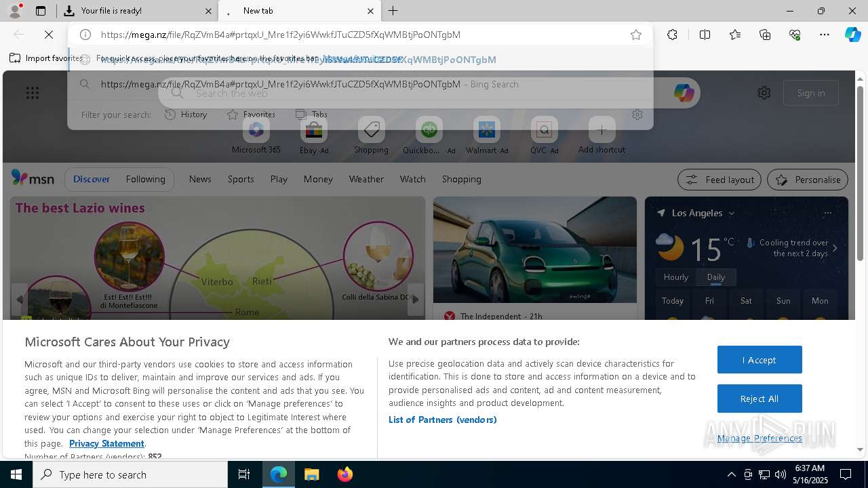Open search filter settings gear
868x488 pixels.
pos(637,115)
